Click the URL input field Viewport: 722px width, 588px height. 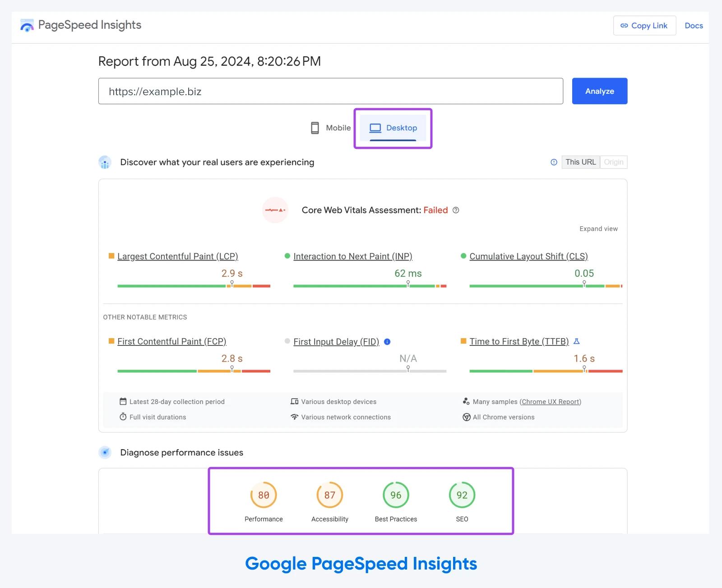tap(331, 91)
